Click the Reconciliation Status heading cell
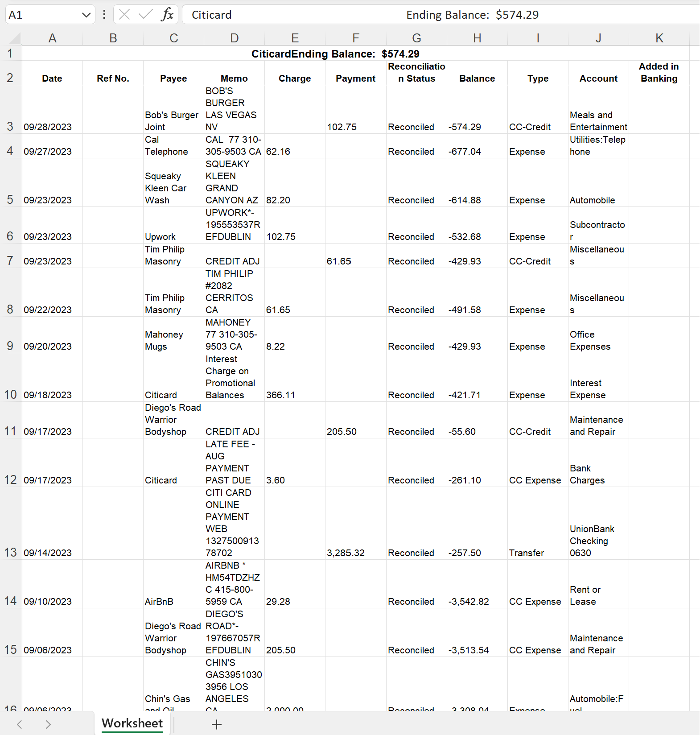 pos(416,73)
